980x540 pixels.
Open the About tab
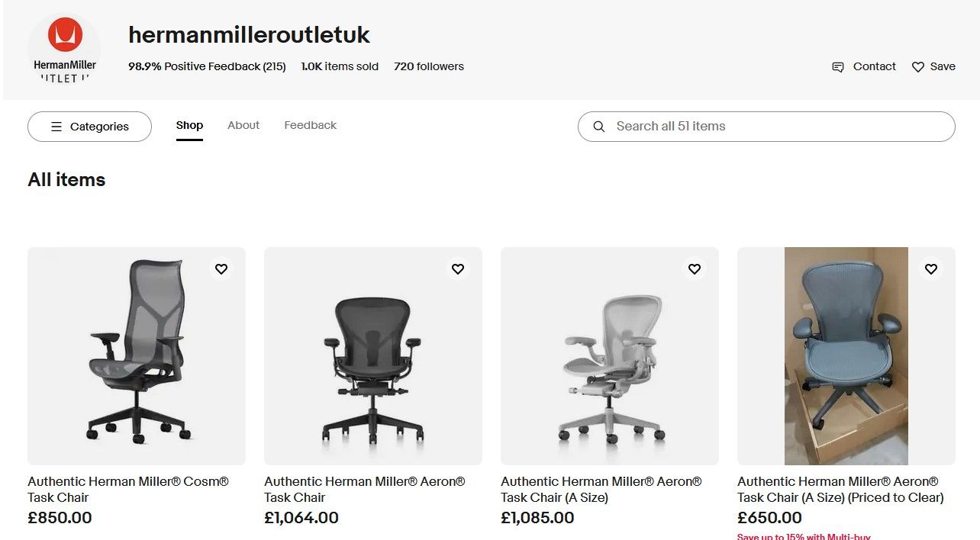[243, 125]
